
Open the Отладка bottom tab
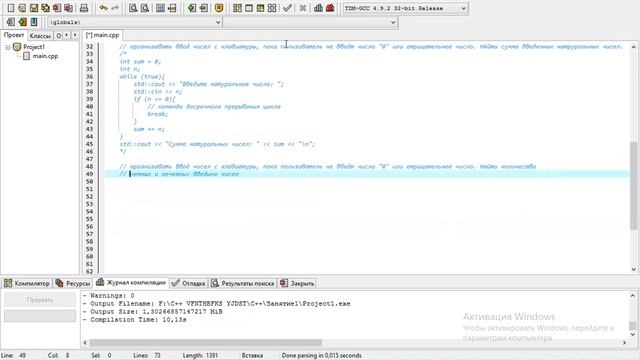pyautogui.click(x=189, y=283)
